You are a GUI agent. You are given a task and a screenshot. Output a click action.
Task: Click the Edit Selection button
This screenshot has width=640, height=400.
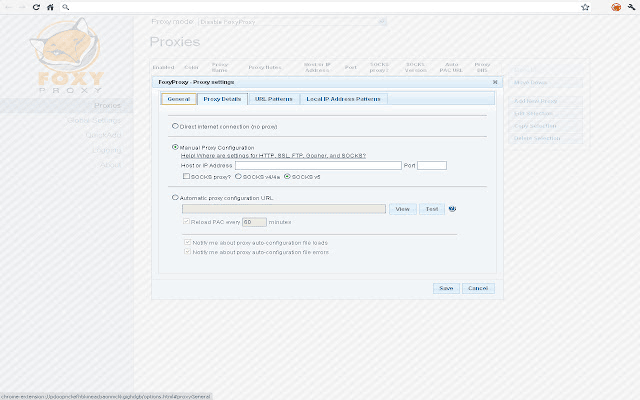pos(546,113)
